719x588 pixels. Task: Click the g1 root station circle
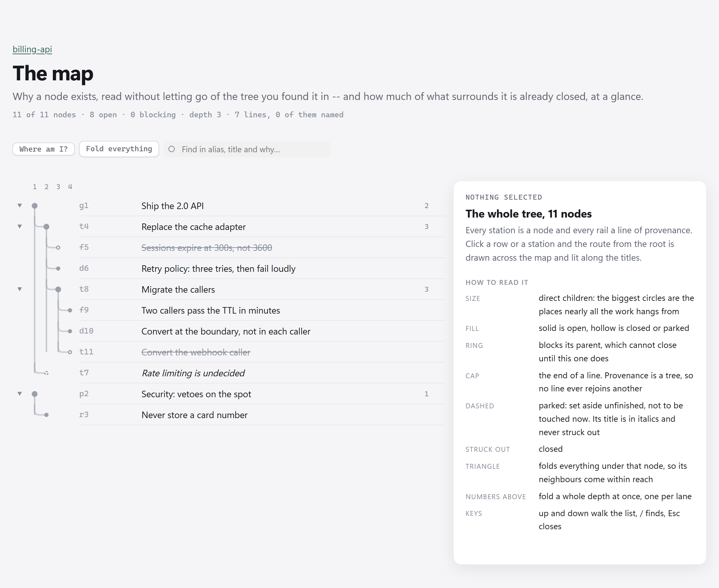[35, 205]
